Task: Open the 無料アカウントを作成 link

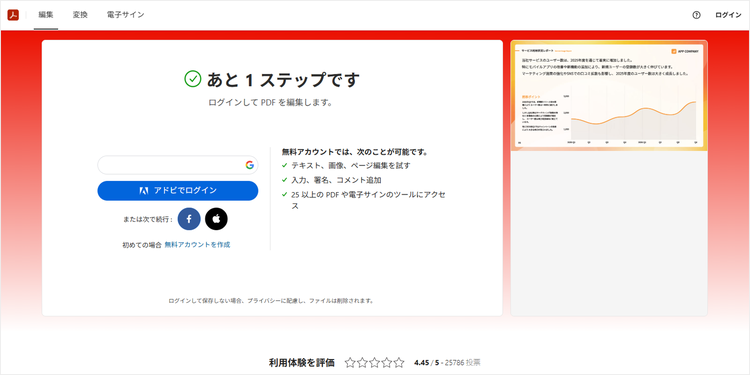Action: (197, 244)
